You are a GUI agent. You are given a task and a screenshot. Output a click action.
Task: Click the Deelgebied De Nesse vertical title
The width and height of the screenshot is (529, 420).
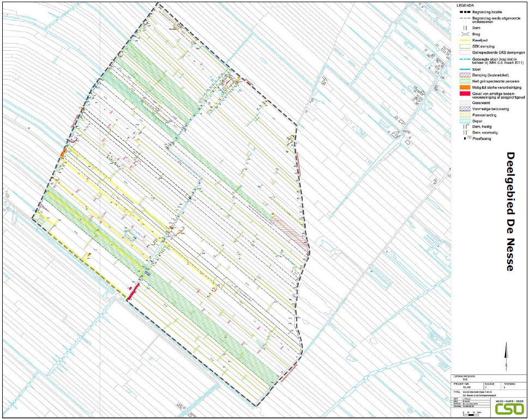510,211
